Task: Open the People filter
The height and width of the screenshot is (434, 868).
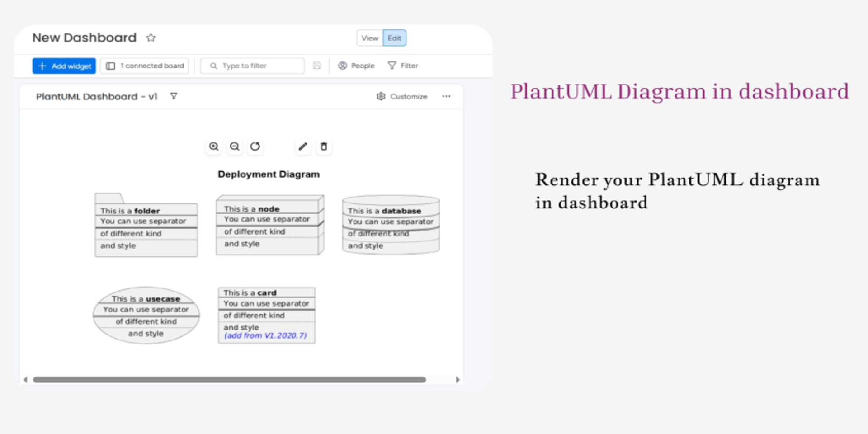Action: (x=357, y=66)
